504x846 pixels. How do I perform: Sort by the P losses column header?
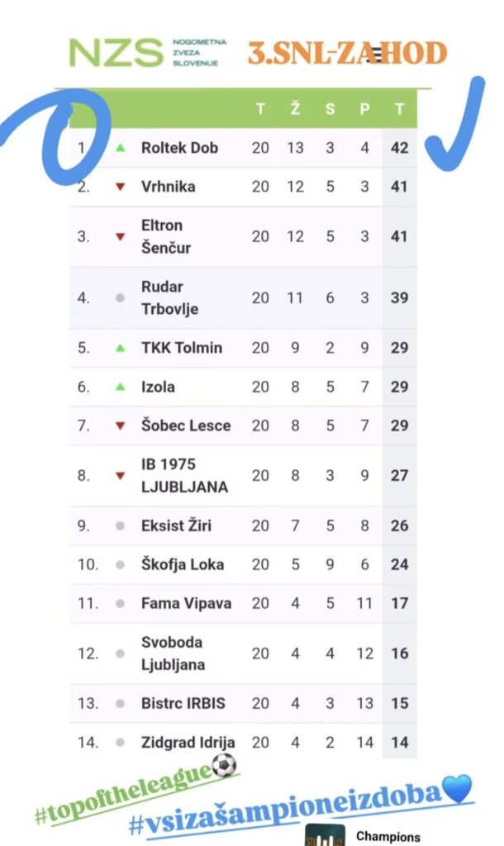click(x=364, y=109)
